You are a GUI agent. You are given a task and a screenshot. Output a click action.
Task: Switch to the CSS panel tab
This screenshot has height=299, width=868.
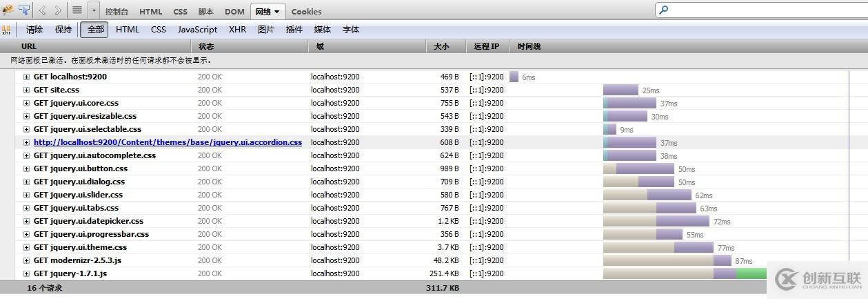tap(180, 12)
